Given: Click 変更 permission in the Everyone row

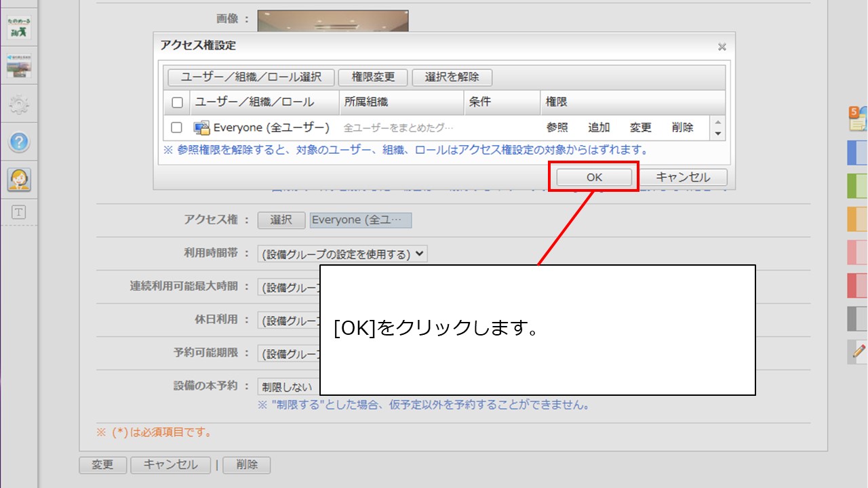Looking at the screenshot, I should (641, 127).
